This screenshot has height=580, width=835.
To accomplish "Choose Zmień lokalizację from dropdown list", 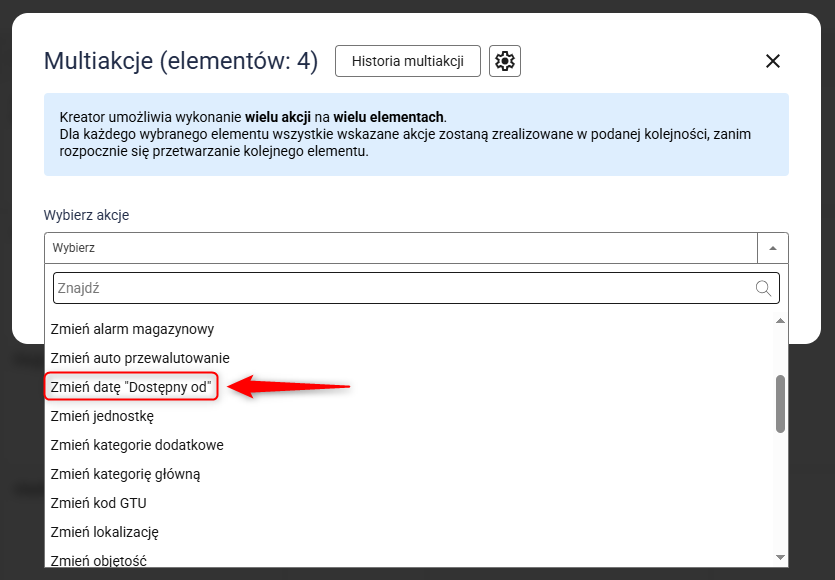I will click(x=105, y=532).
